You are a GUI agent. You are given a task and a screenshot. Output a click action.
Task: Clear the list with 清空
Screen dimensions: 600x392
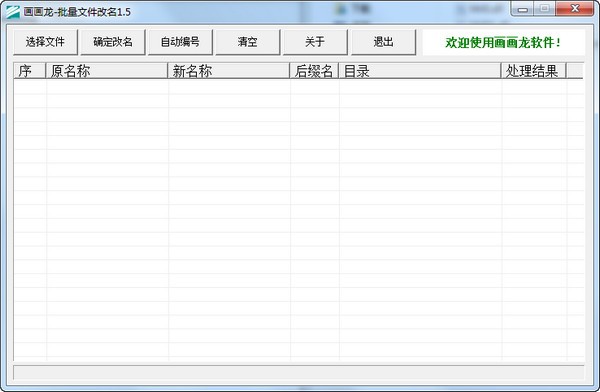[248, 42]
